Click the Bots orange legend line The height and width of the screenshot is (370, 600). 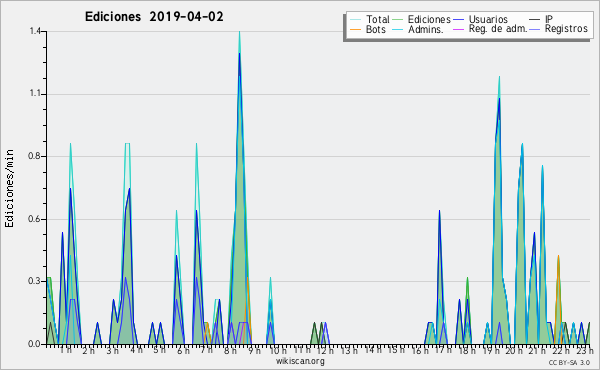pyautogui.click(x=355, y=29)
